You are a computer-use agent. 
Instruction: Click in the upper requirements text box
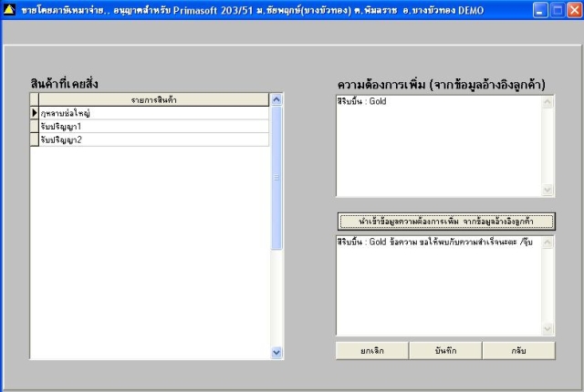pos(439,146)
